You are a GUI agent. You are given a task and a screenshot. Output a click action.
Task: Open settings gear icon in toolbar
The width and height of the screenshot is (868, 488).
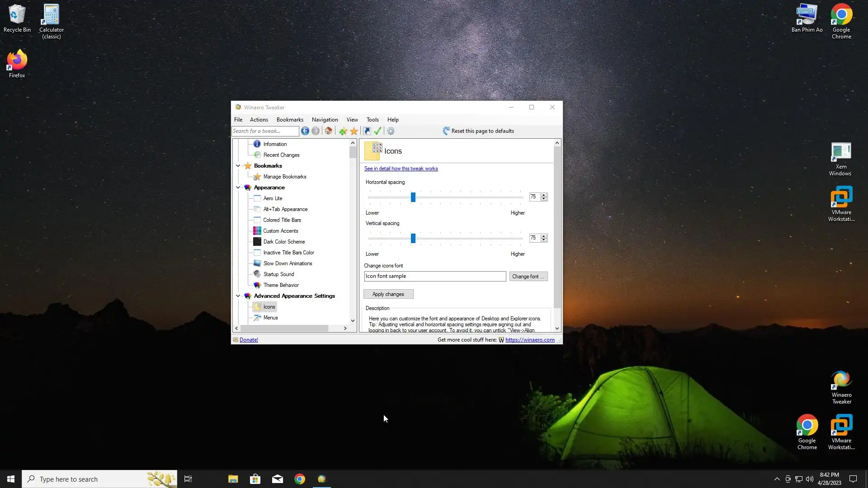click(391, 131)
